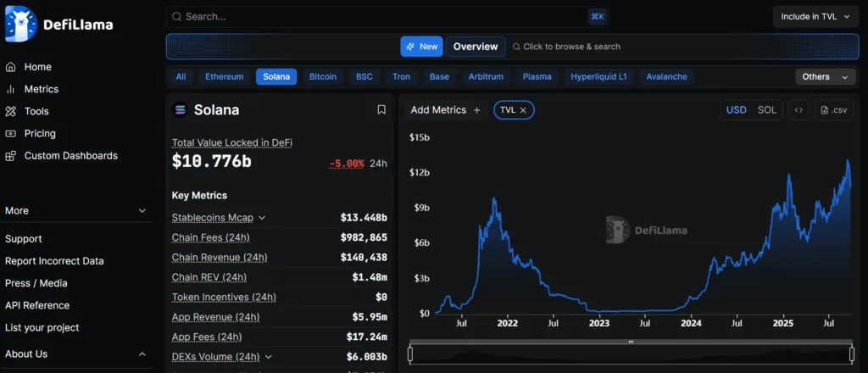Screen dimensions: 868x373
Task: Focus the main Search input field
Action: (387, 17)
